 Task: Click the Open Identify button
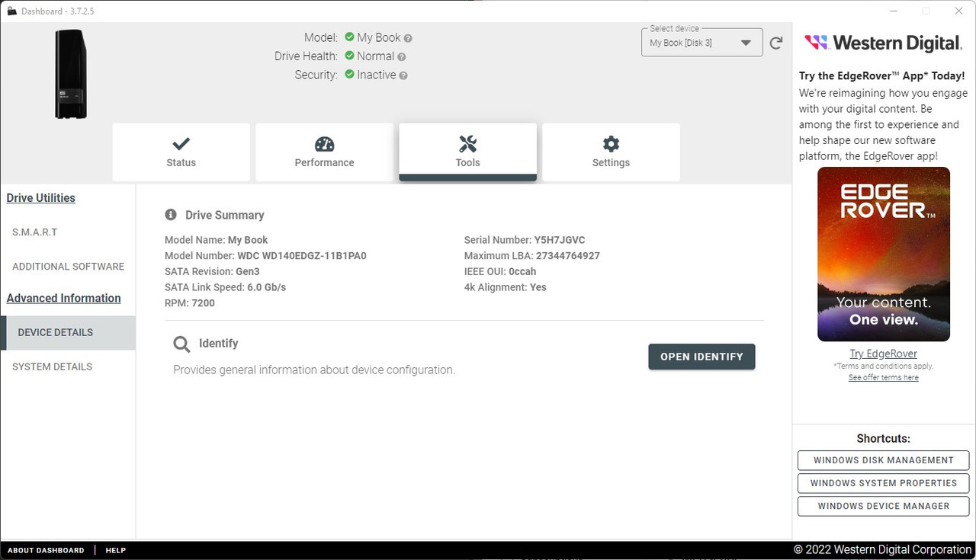pos(701,357)
